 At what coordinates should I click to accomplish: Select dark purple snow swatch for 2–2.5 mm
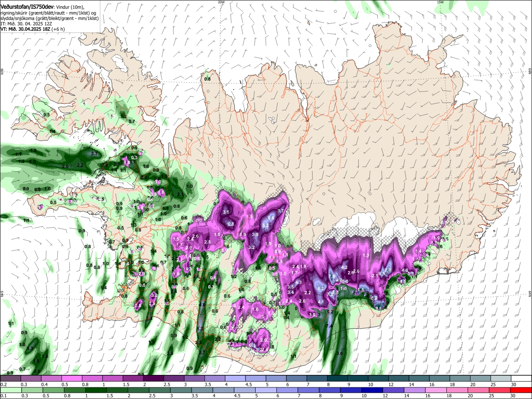pyautogui.click(x=153, y=378)
